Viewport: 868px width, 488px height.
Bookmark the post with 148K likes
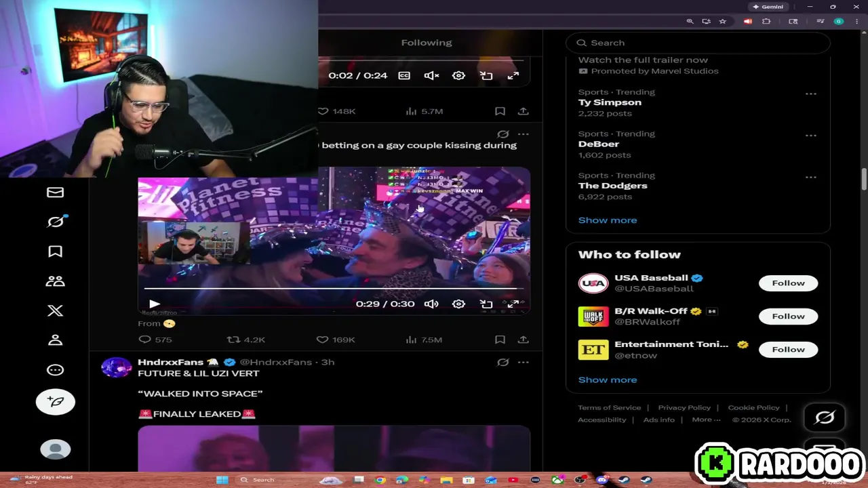click(x=500, y=111)
